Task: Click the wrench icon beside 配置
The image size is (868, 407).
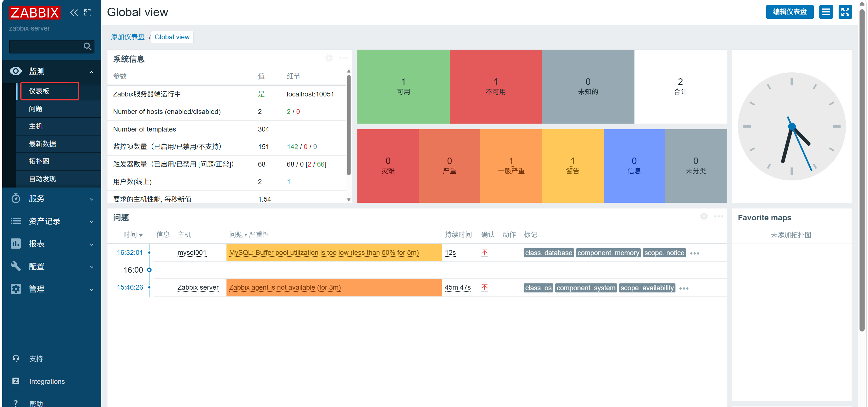Action: [16, 266]
